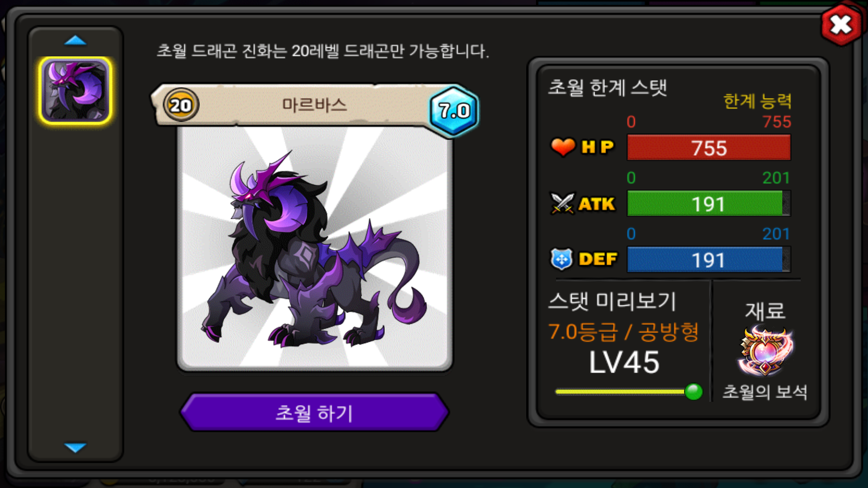Viewport: 868px width, 488px height.
Task: Click the blue up arrow in dragon list
Action: tap(75, 40)
